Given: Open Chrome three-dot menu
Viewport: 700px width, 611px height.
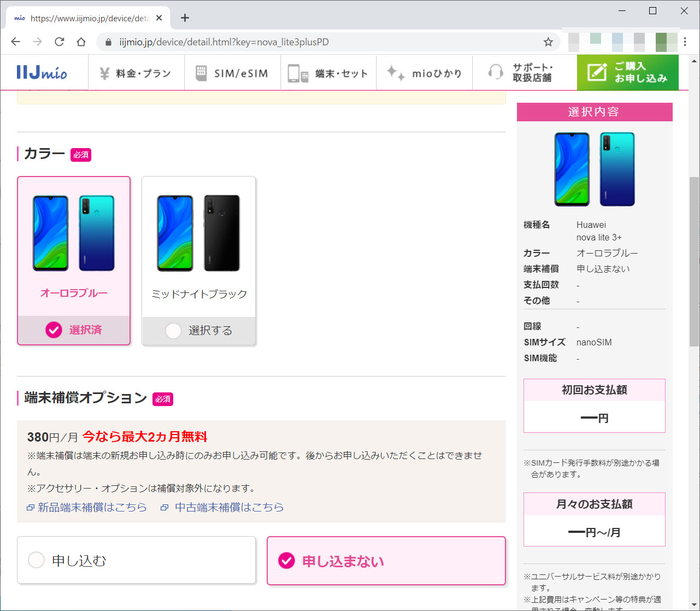Looking at the screenshot, I should 685,42.
